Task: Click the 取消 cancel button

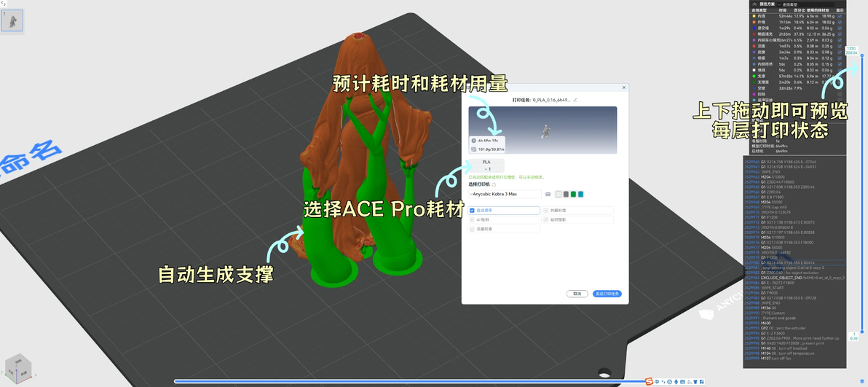Action: pos(577,293)
